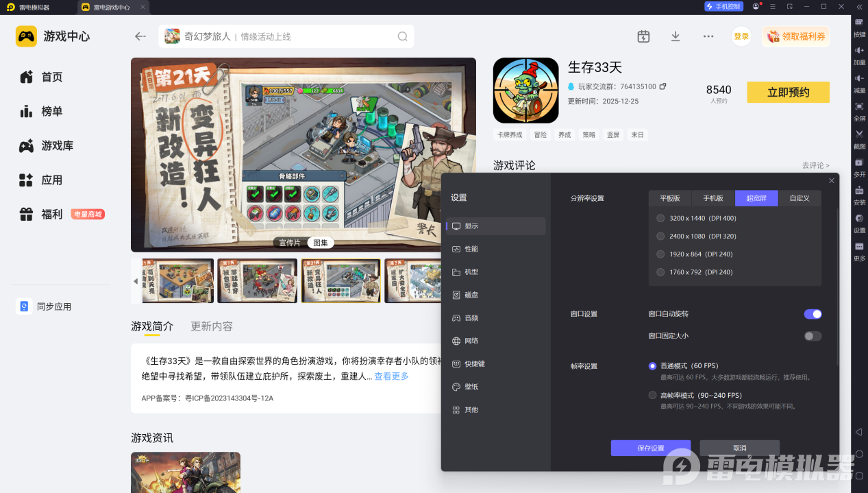Select 音频 in settings categories

[x=495, y=317]
